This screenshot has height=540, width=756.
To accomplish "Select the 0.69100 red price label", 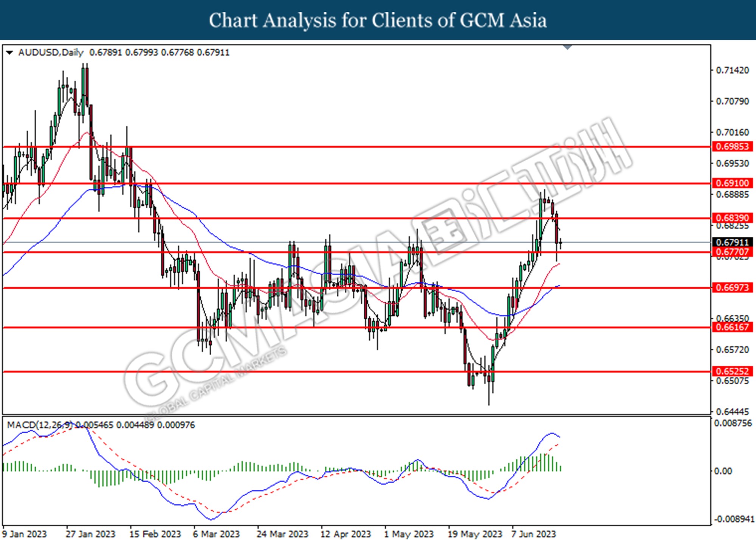I will (732, 183).
